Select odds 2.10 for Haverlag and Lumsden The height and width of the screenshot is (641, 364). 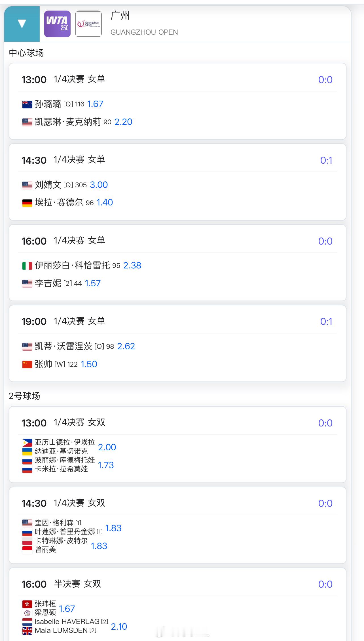click(119, 627)
